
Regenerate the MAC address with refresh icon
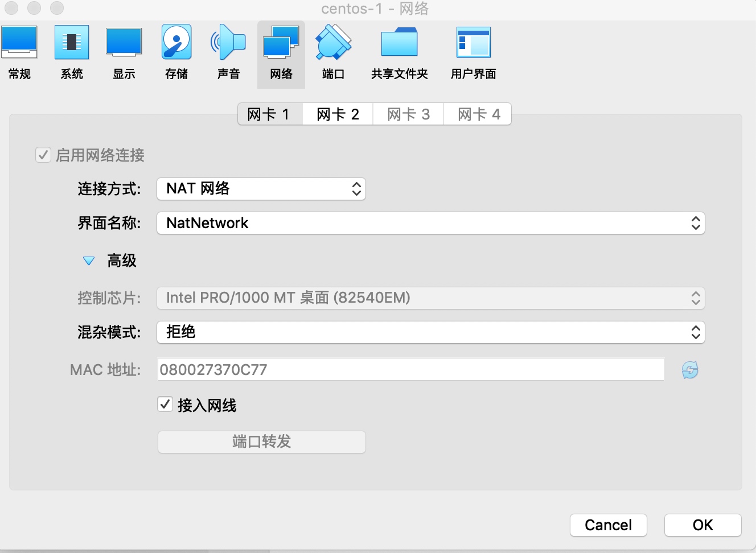[x=690, y=370]
